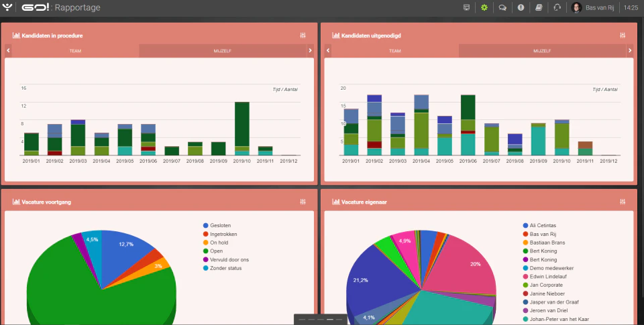Toggle Edwin Lindelauf legend entry
Image resolution: width=644 pixels, height=325 pixels.
pyautogui.click(x=543, y=277)
